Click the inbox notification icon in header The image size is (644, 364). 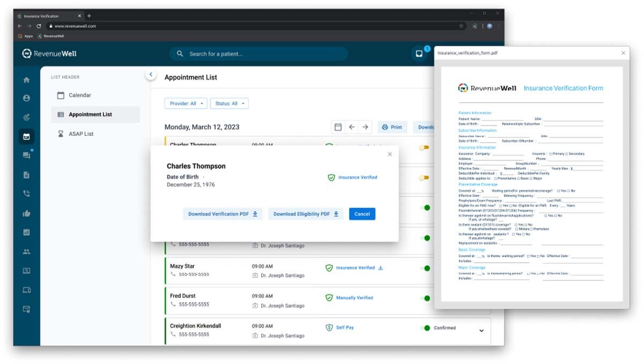pyautogui.click(x=419, y=54)
